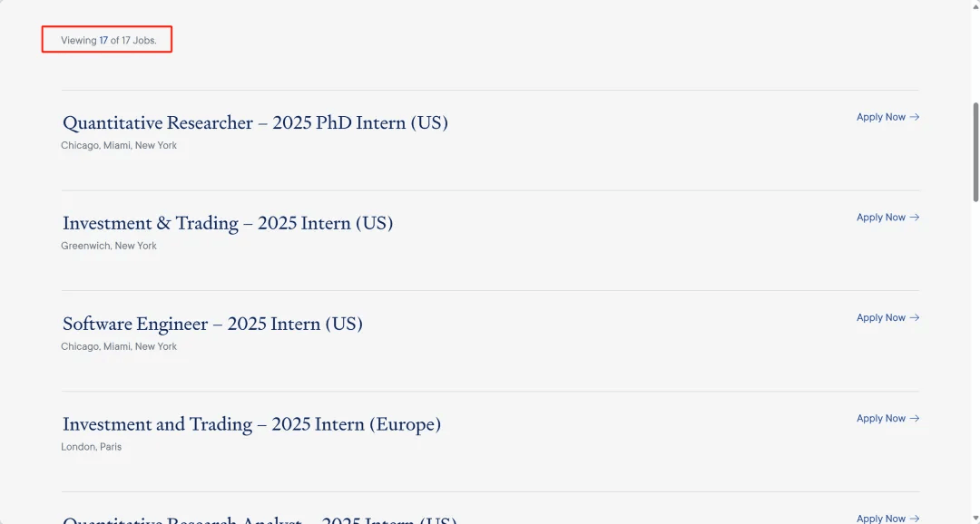Open Investment & Trading – 2025 Intern (US) listing
Image resolution: width=980 pixels, height=524 pixels.
point(228,223)
